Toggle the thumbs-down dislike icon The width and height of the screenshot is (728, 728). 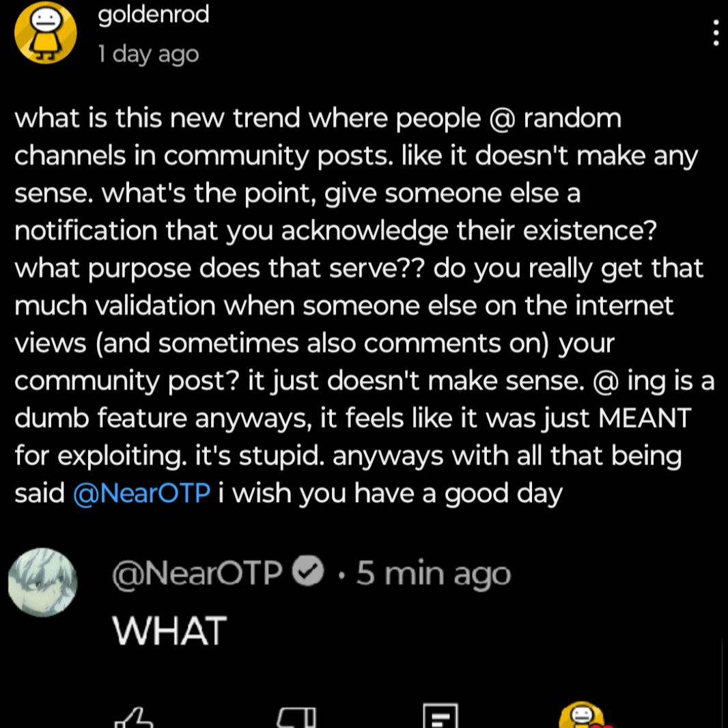coord(296,718)
